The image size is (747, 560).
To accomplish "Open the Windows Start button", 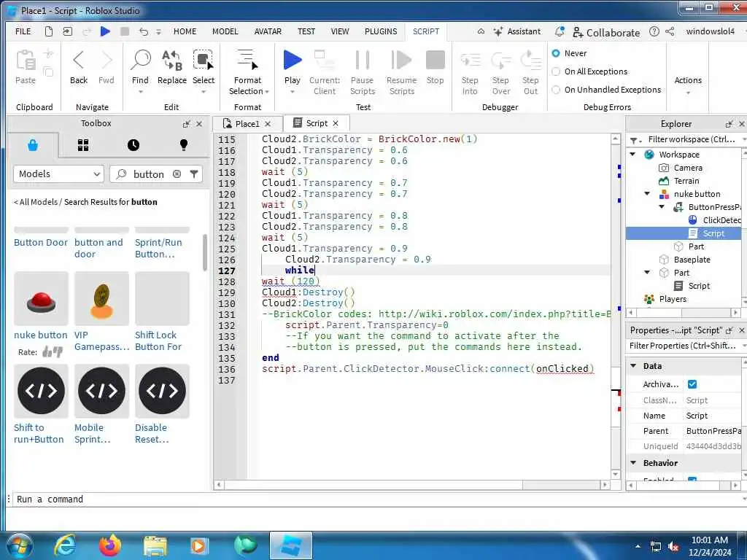I will coord(18,545).
